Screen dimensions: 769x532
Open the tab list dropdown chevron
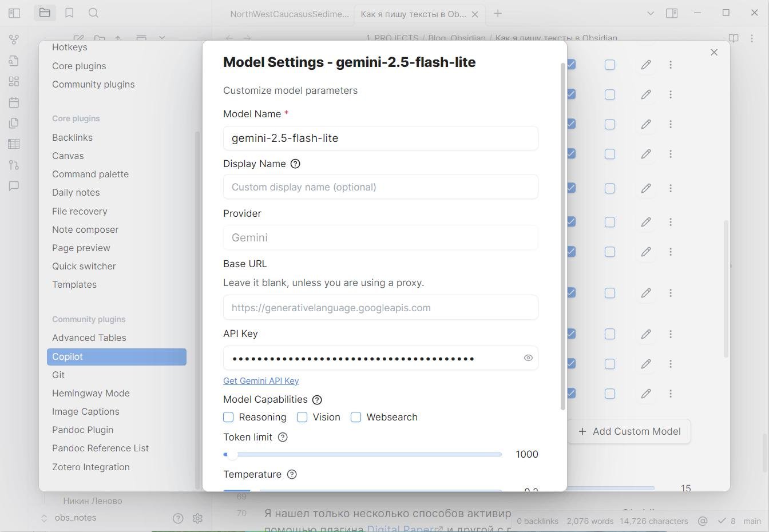[650, 13]
